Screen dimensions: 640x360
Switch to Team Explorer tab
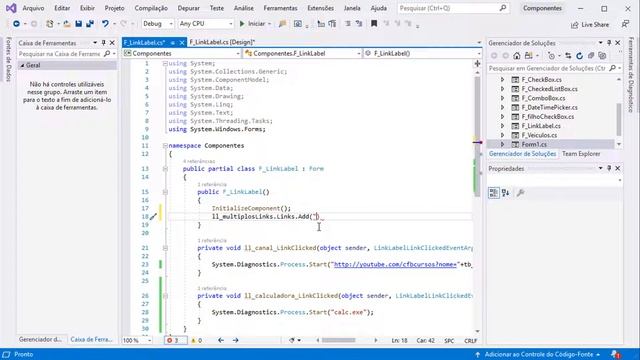point(581,154)
